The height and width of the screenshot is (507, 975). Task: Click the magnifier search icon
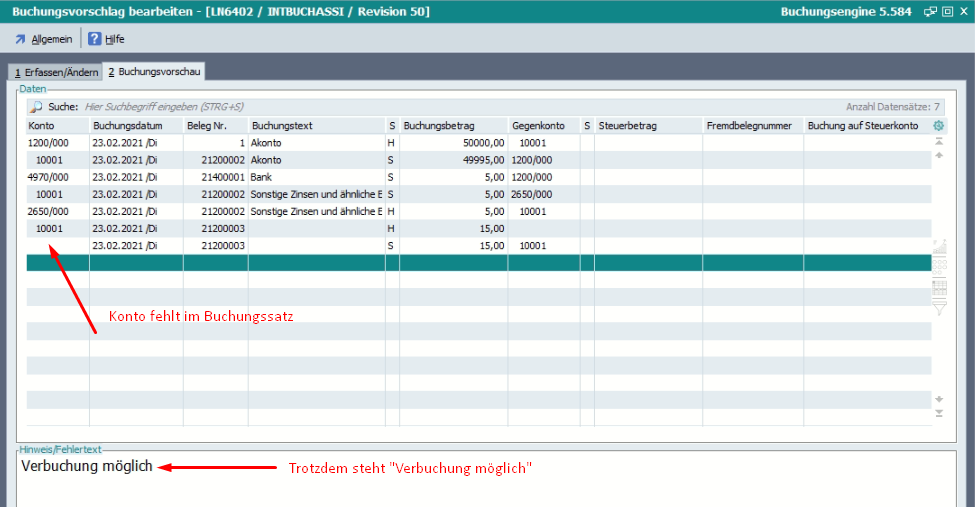36,106
